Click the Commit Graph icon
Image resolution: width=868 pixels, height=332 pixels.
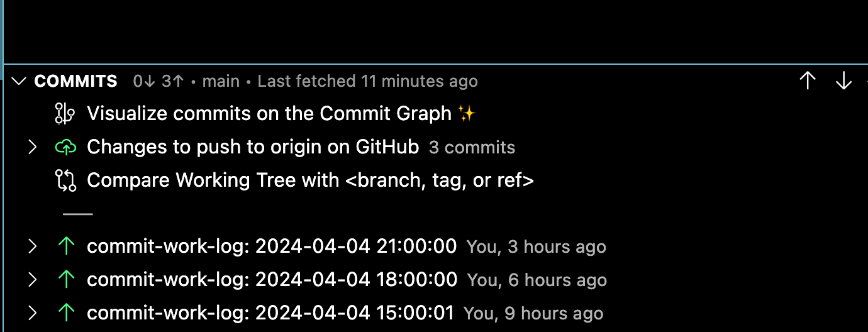65,114
